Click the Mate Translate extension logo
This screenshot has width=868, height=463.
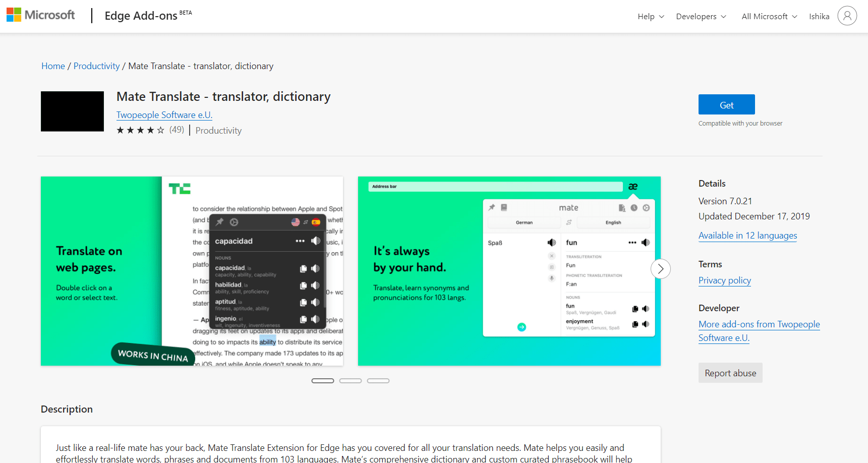coord(72,111)
